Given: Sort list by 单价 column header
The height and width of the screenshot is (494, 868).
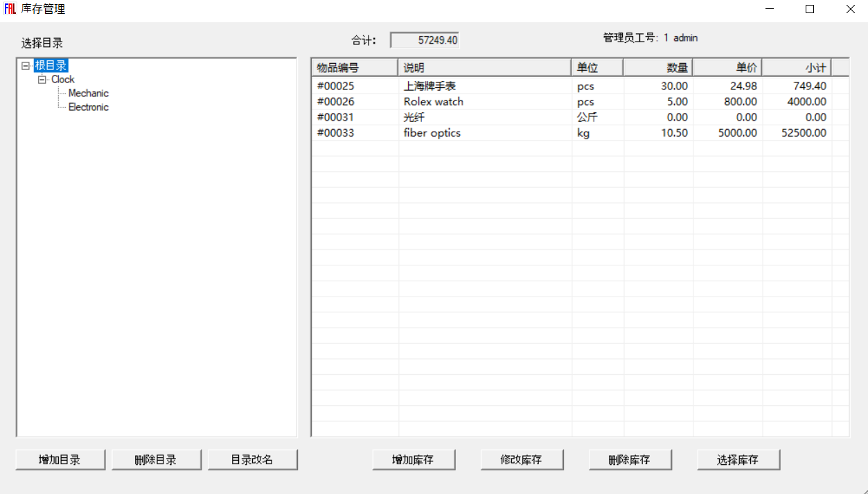Looking at the screenshot, I should coord(727,68).
